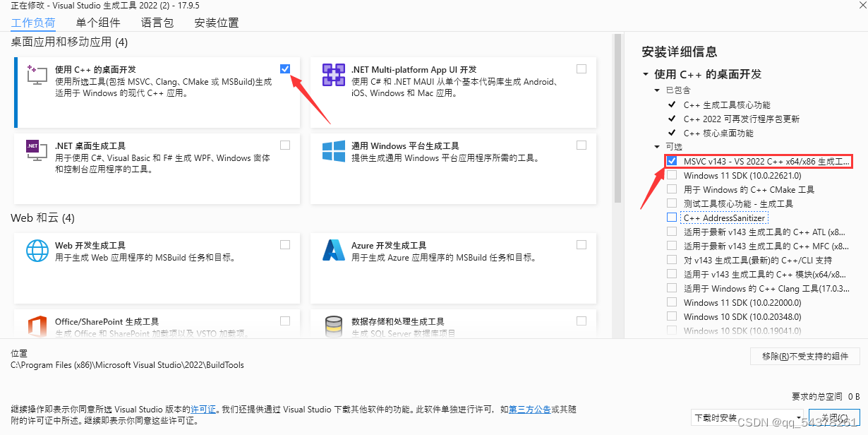The height and width of the screenshot is (435, 868).
Task: Click the Web 开发生成工具 globe icon
Action: click(37, 251)
